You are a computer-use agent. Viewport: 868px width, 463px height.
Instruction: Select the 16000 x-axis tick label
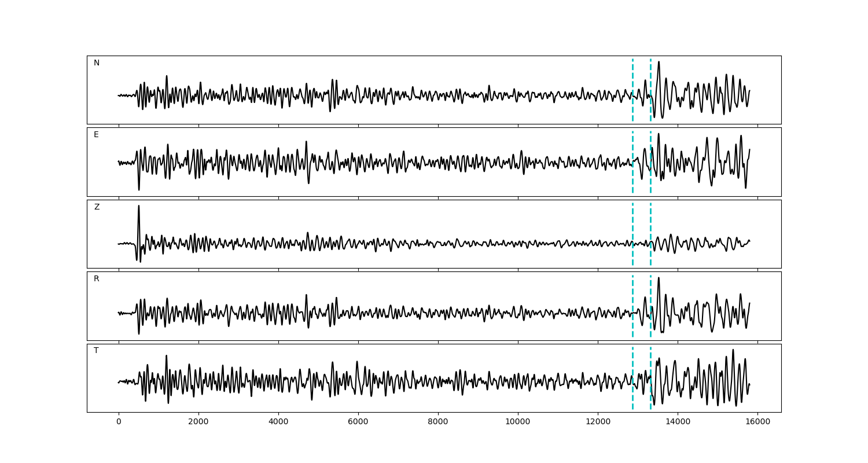point(757,422)
